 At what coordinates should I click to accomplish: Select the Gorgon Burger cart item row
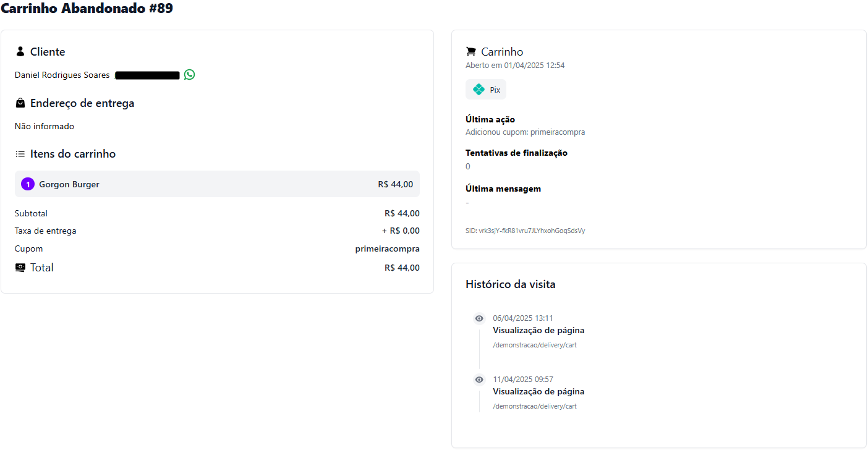point(217,184)
